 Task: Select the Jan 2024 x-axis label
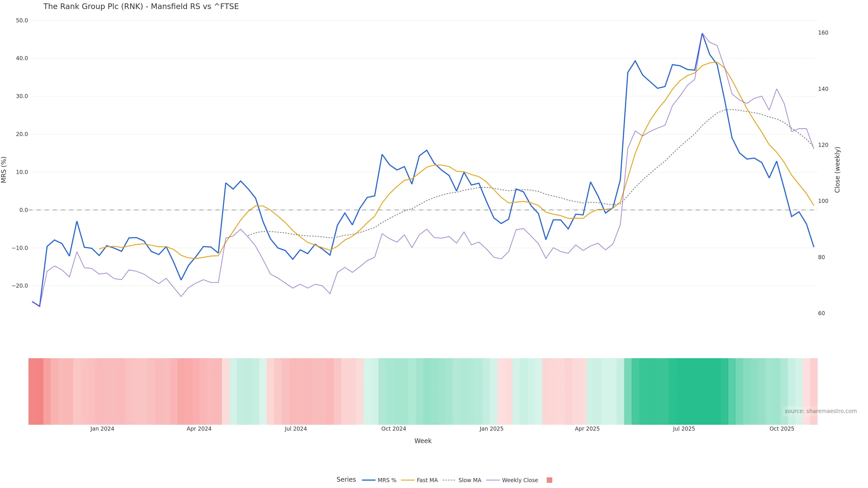102,429
